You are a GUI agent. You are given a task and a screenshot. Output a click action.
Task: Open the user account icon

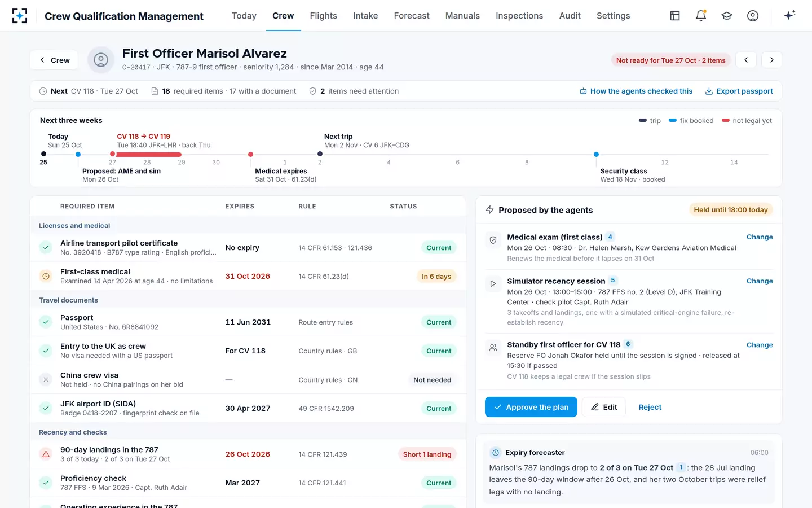click(753, 16)
